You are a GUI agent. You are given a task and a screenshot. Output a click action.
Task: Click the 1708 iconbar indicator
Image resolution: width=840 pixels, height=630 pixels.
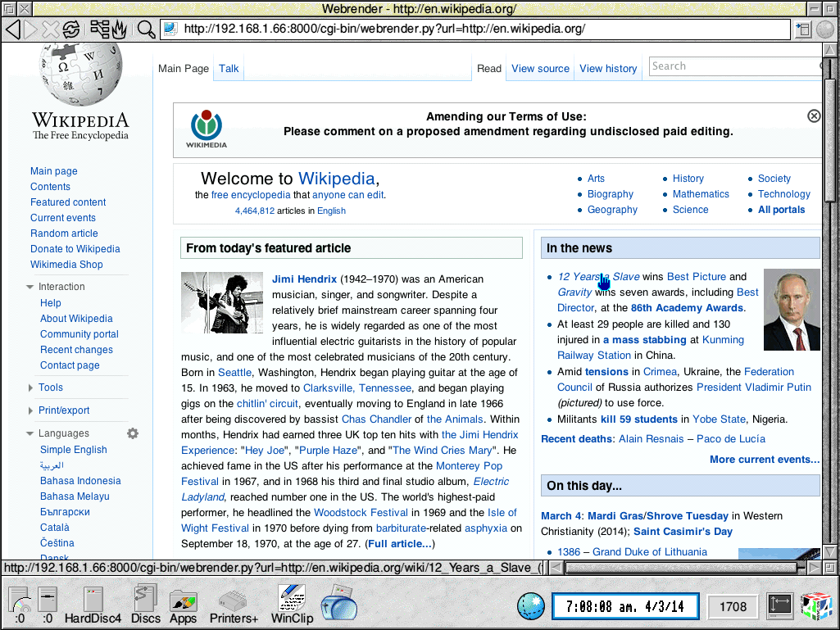point(733,606)
